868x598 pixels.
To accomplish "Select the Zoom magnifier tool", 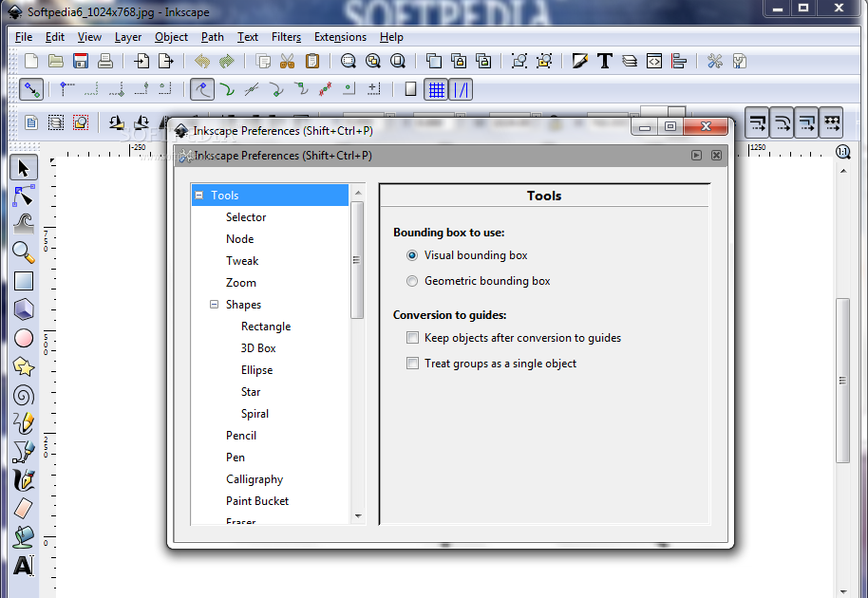I will (23, 252).
